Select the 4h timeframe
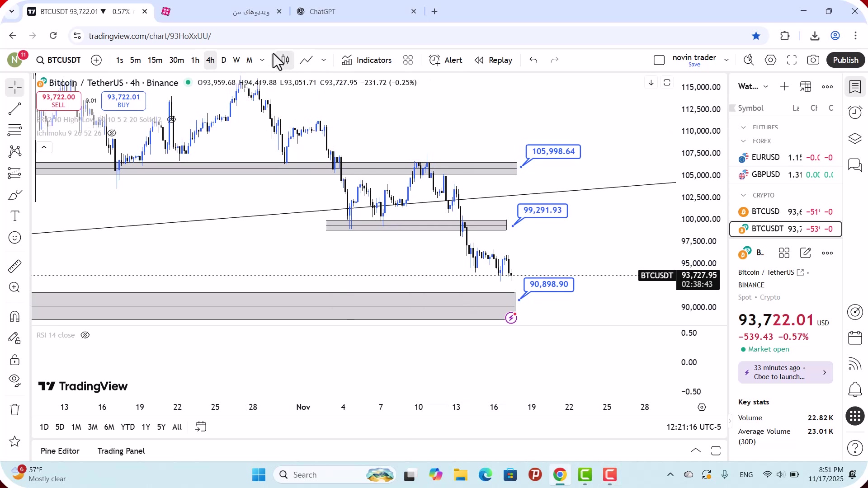 pyautogui.click(x=210, y=60)
